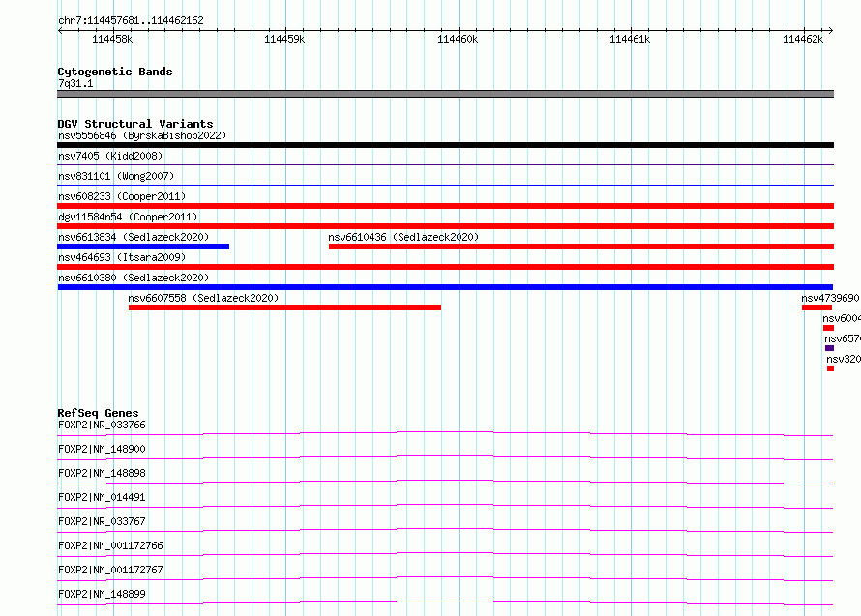861x616 pixels.
Task: Open the nsv4739690 variant red bar
Action: click(816, 308)
